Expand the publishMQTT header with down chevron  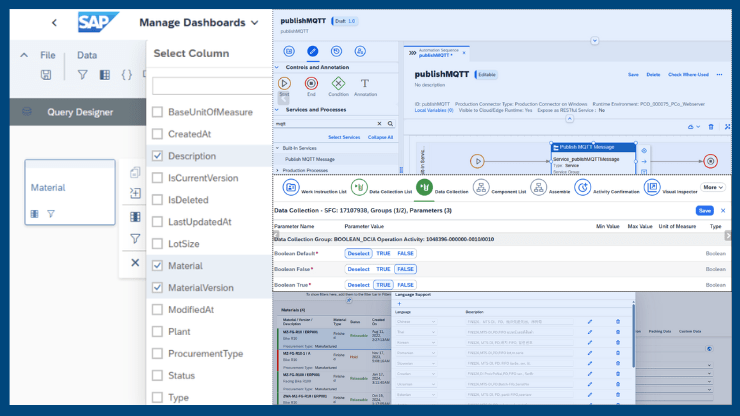click(595, 41)
